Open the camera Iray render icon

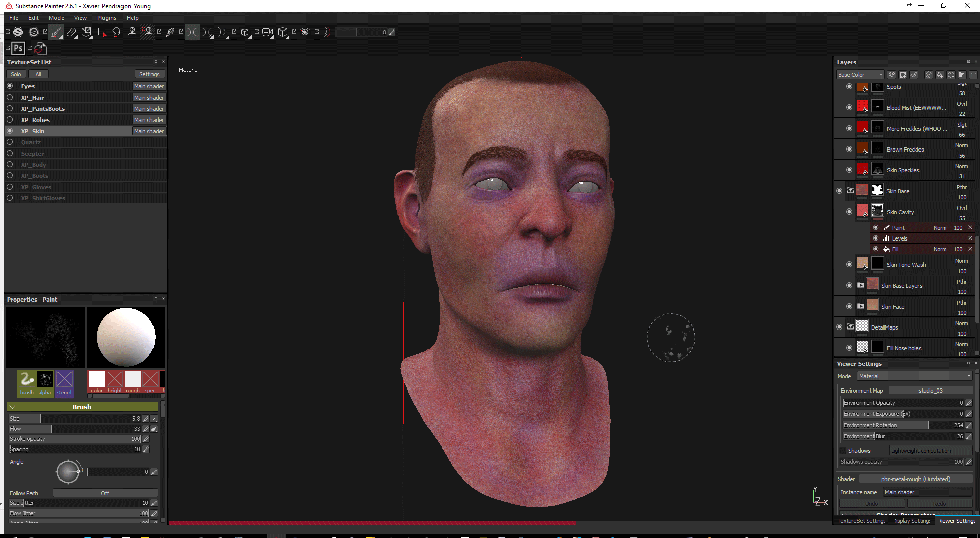(305, 32)
